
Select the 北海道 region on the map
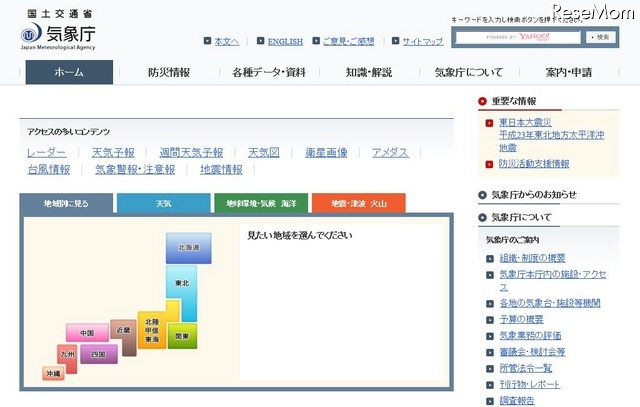click(x=189, y=248)
